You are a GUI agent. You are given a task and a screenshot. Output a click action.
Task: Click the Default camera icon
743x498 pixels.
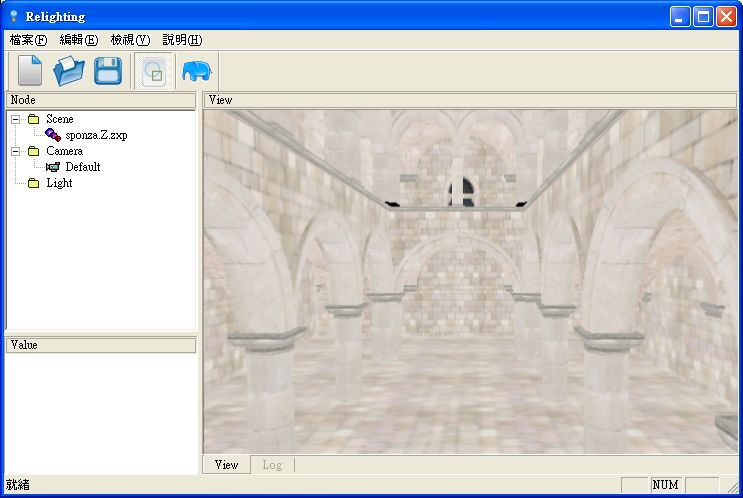53,167
